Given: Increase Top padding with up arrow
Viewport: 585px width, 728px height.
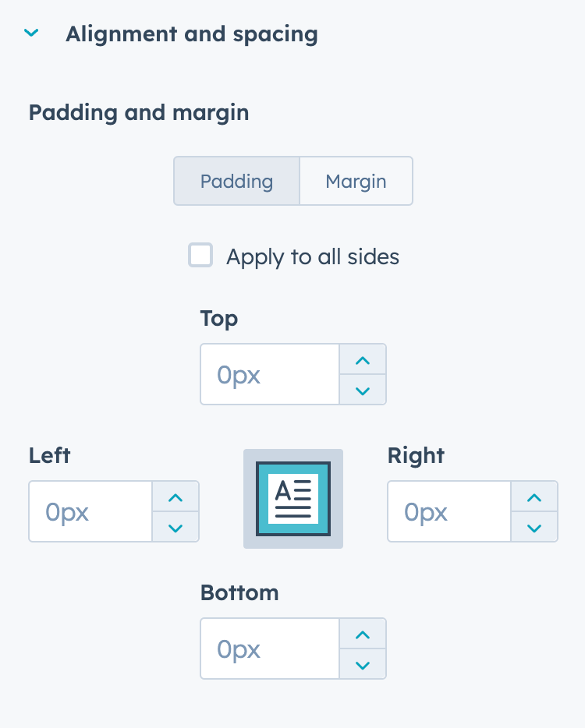Looking at the screenshot, I should tap(362, 359).
